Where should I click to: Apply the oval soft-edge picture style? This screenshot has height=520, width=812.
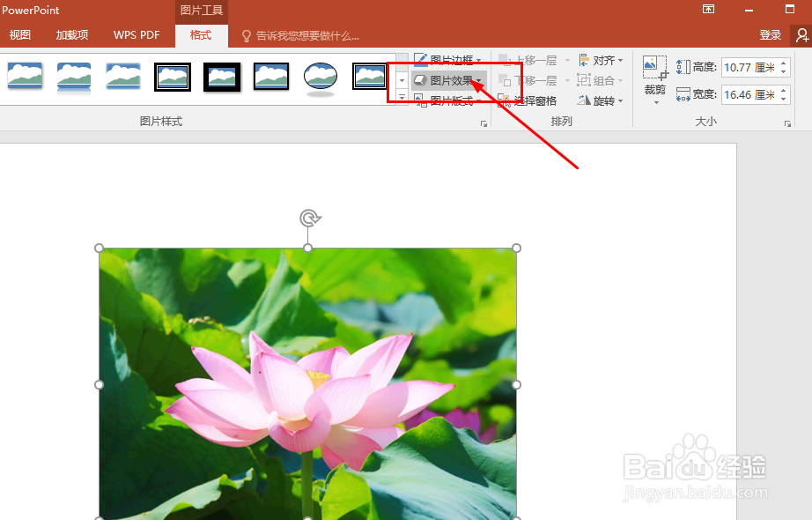321,78
